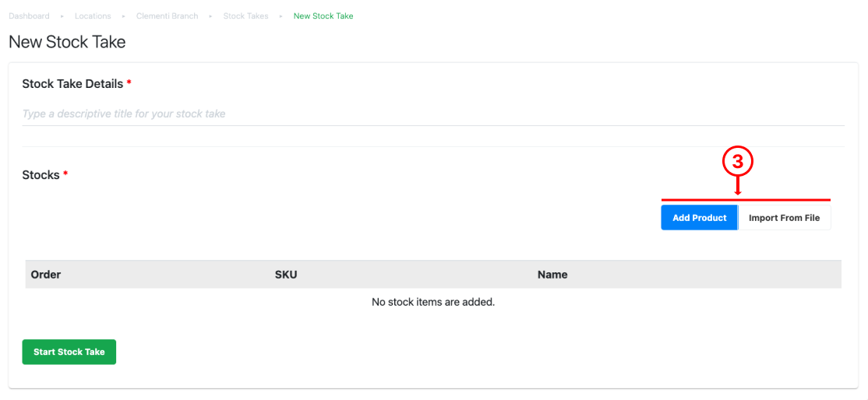Click the "No stock items are added" message
The image size is (868, 400).
pos(433,301)
